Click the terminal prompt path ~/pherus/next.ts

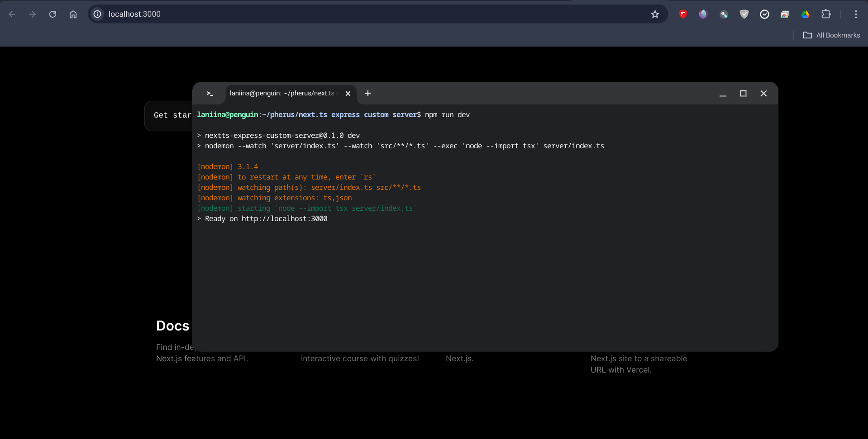[x=295, y=115]
